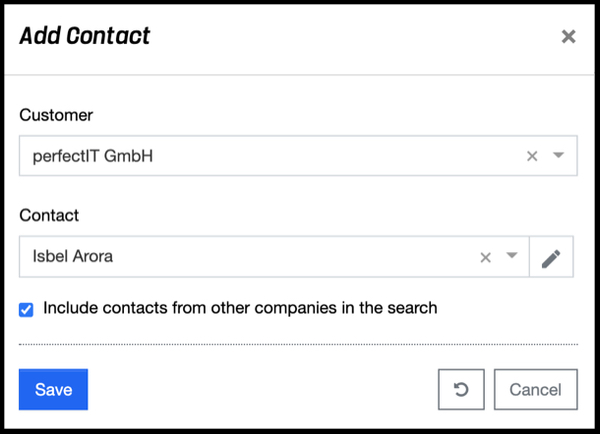Viewport: 600px width, 434px height.
Task: Clear the Isbel Arora contact selection
Action: pos(485,257)
